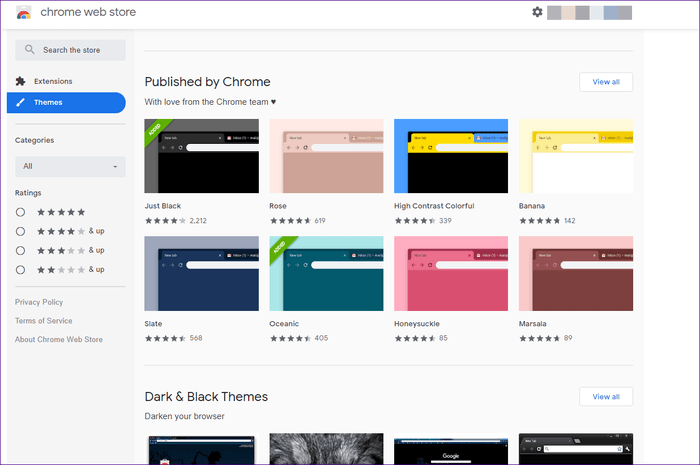Open the Slate theme thumbnail

click(x=201, y=274)
